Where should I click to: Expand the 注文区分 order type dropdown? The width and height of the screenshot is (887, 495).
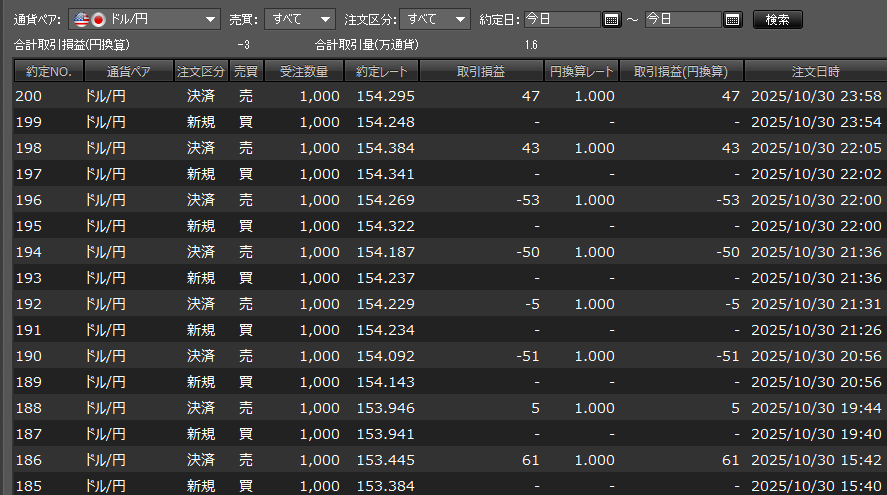click(458, 20)
